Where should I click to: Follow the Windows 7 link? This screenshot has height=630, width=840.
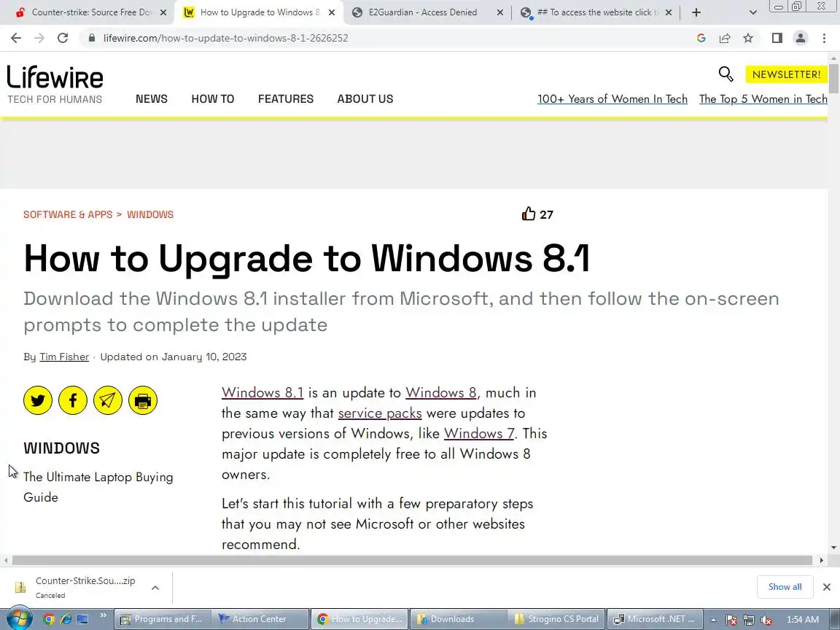tap(479, 433)
